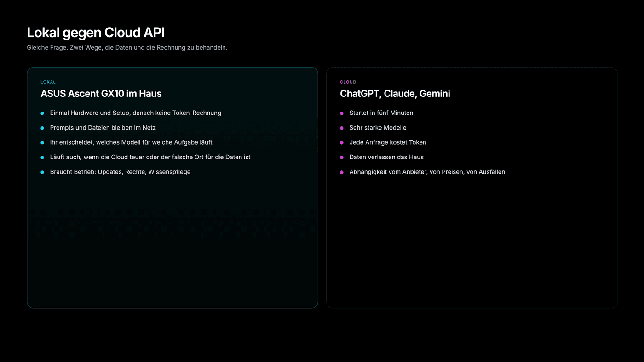Image resolution: width=644 pixels, height=362 pixels.
Task: Click the line "Sehr starke Modelle"
Action: pyautogui.click(x=378, y=128)
